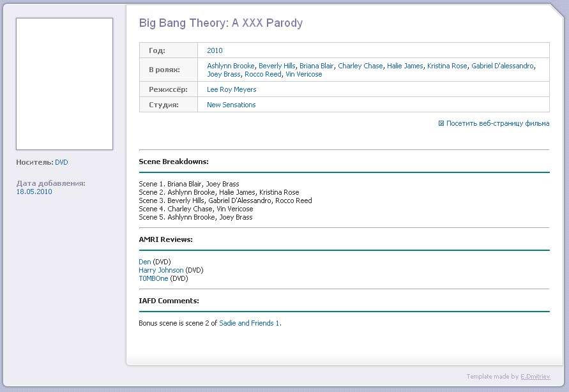Click the Студия row label
Screen dimensions: 569x392
click(x=163, y=105)
